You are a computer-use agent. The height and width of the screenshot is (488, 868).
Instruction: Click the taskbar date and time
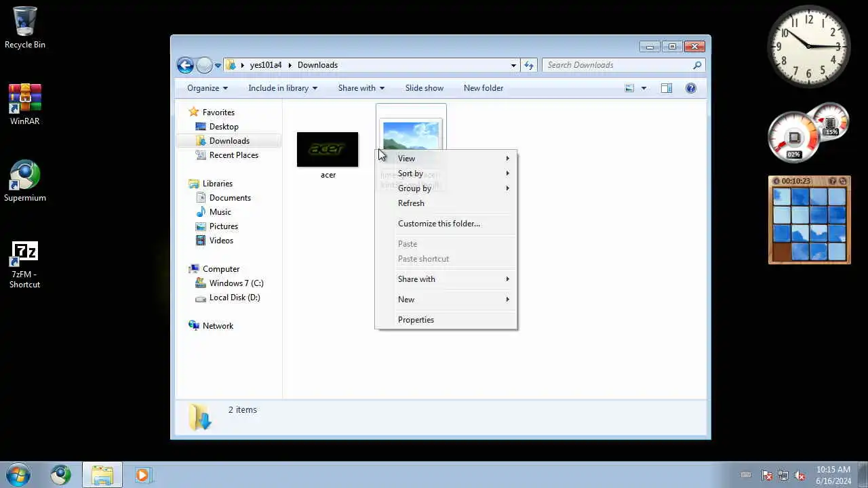tap(833, 475)
